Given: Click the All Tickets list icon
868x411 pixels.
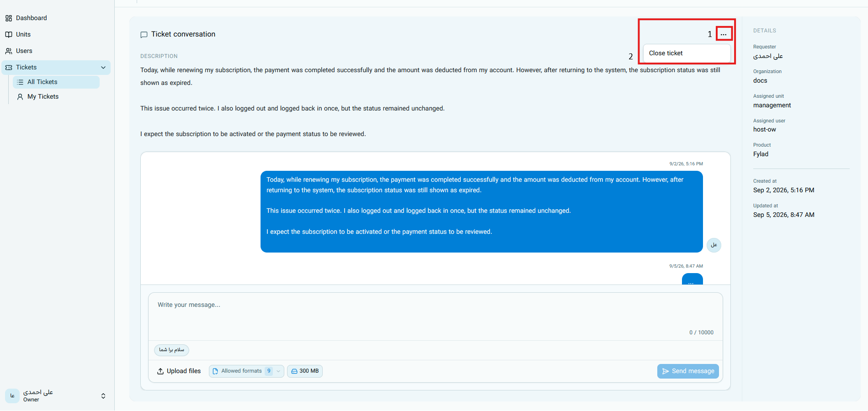Looking at the screenshot, I should (20, 82).
